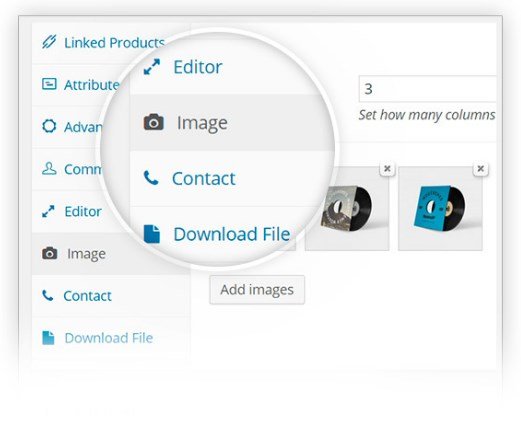Click the Linked Products chain icon

coord(49,42)
